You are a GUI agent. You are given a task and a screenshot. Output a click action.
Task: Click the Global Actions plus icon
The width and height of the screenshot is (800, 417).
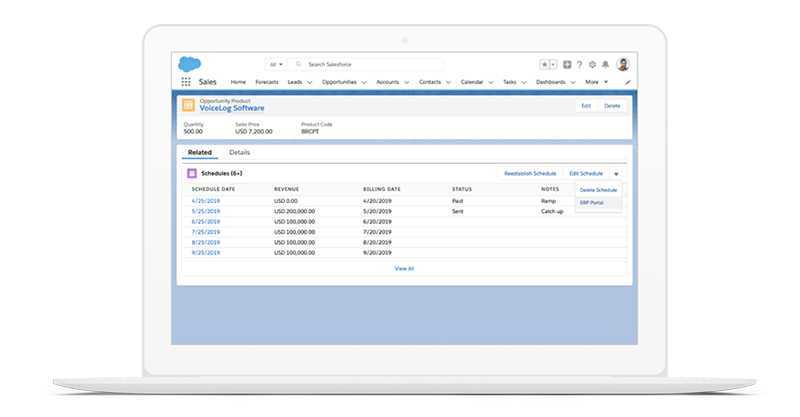click(567, 64)
